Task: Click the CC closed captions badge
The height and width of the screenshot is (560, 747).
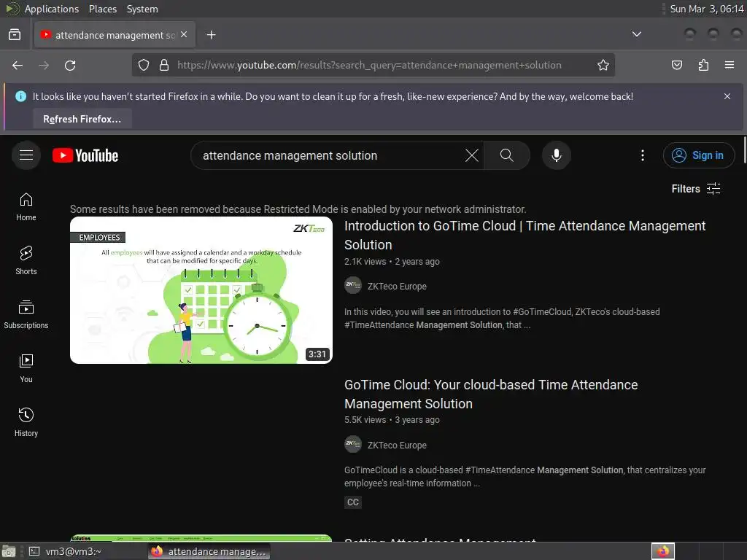Action: [353, 502]
